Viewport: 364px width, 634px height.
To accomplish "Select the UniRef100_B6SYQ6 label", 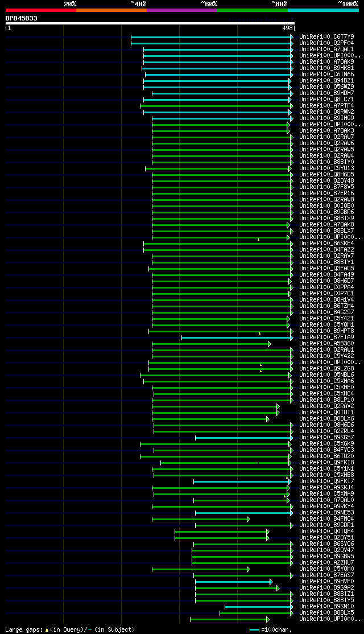I will coord(327,544).
